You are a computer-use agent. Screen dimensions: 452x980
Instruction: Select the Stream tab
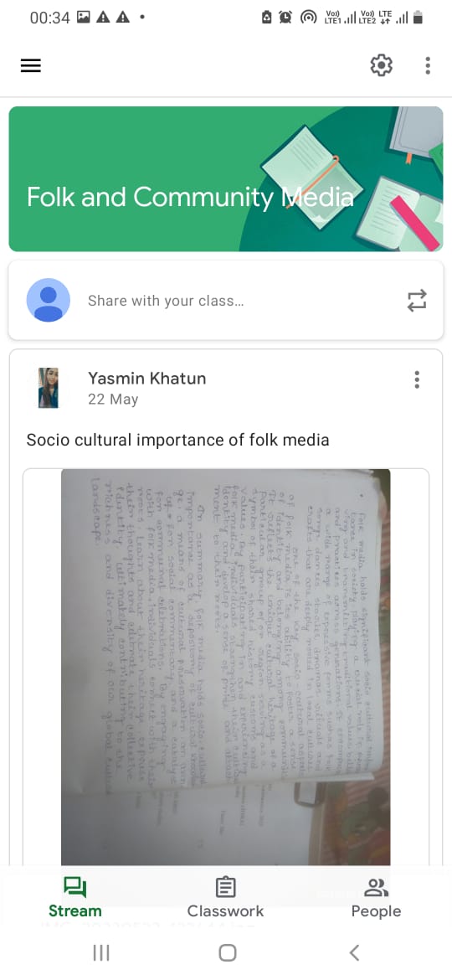click(x=75, y=897)
